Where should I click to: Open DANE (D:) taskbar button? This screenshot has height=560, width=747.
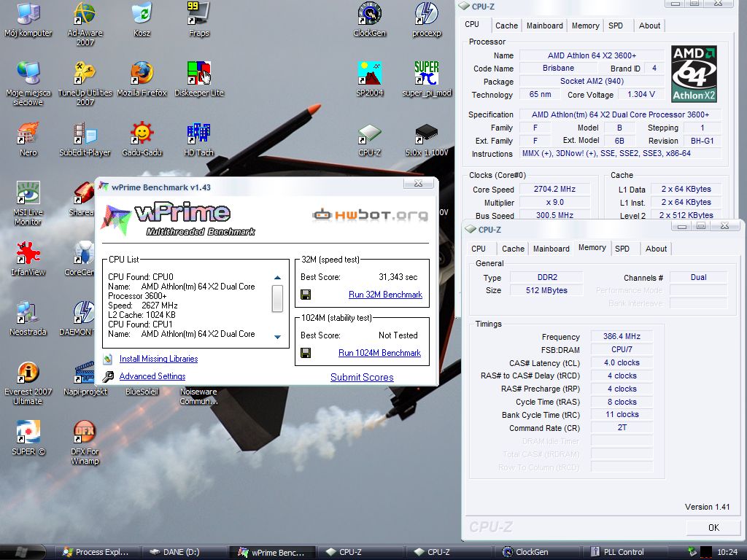coord(185,553)
